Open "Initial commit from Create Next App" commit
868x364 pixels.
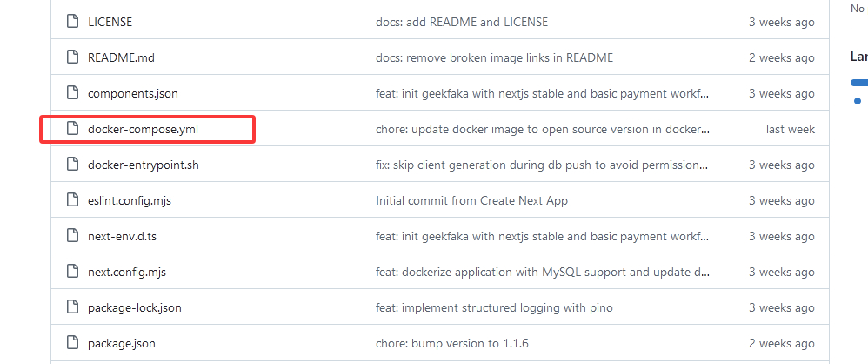471,200
